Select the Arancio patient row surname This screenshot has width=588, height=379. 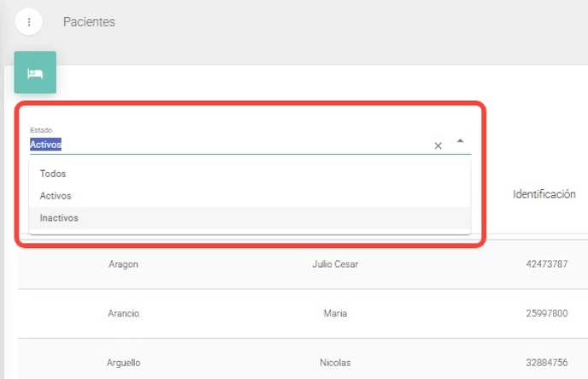click(123, 314)
